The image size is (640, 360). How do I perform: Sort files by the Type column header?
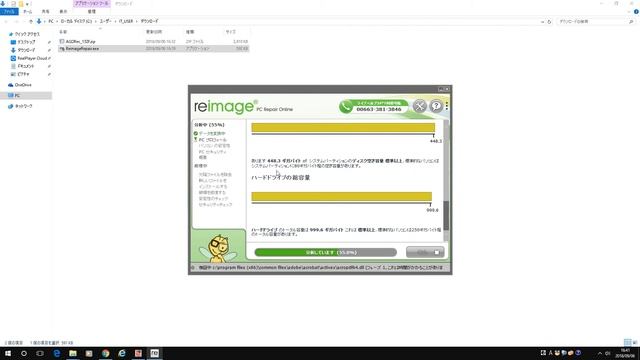click(x=190, y=32)
